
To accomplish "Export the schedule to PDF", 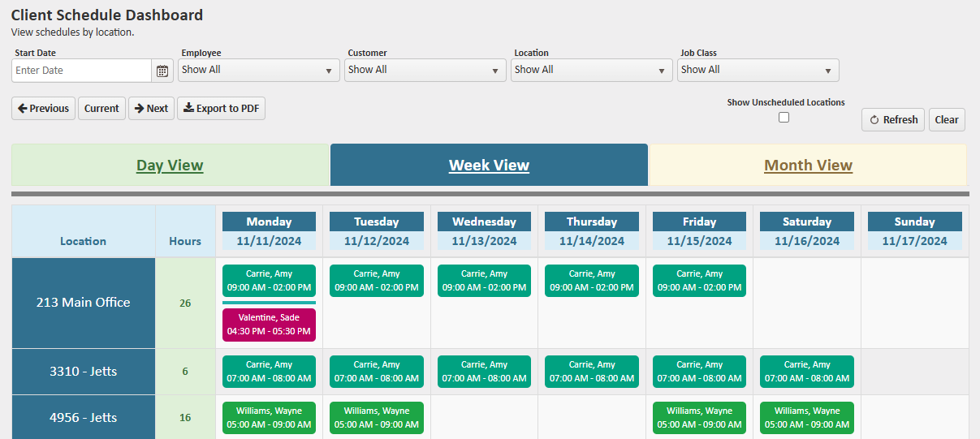I will (x=221, y=109).
